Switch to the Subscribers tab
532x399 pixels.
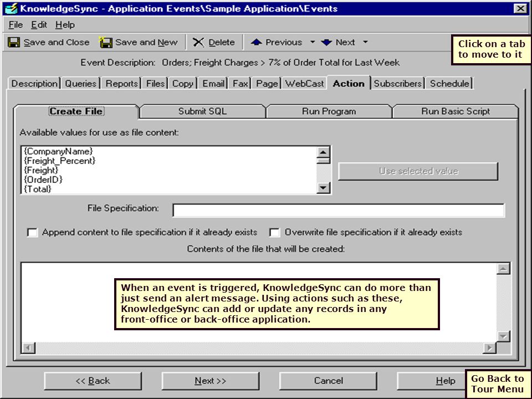[x=398, y=84]
